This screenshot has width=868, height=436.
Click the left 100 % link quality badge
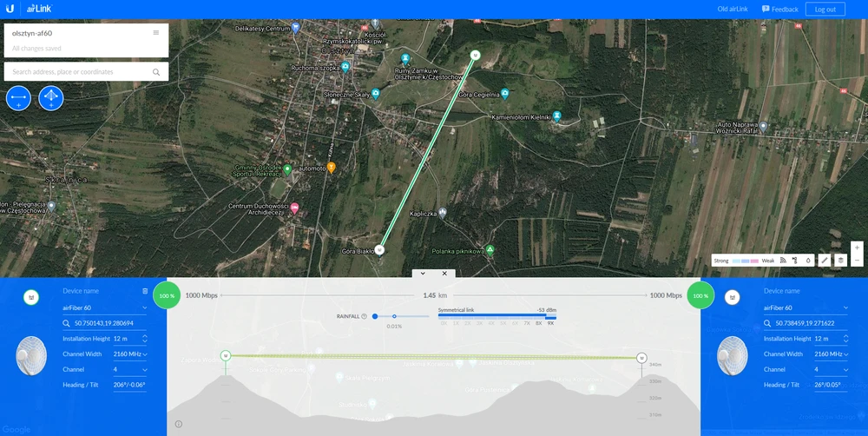point(167,295)
